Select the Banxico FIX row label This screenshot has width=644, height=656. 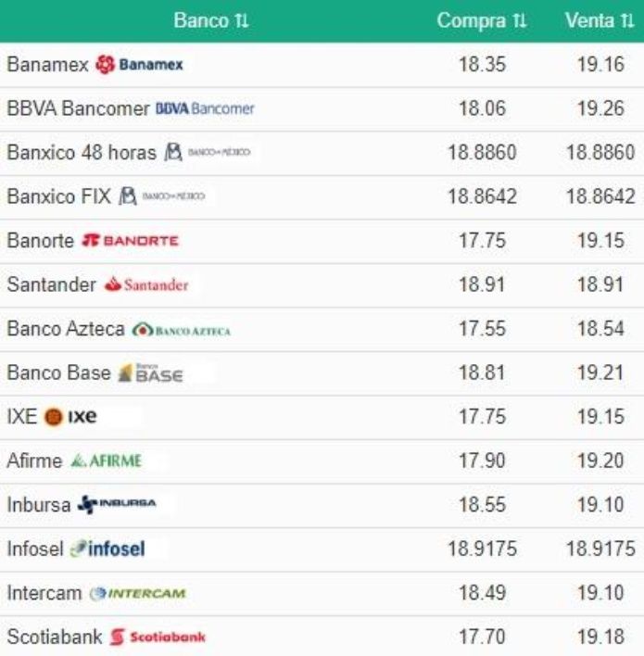pos(59,196)
